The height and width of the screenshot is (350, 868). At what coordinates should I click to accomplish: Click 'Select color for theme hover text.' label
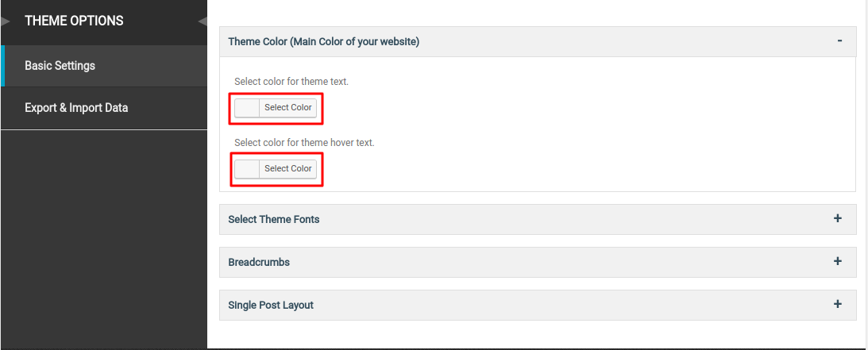304,142
